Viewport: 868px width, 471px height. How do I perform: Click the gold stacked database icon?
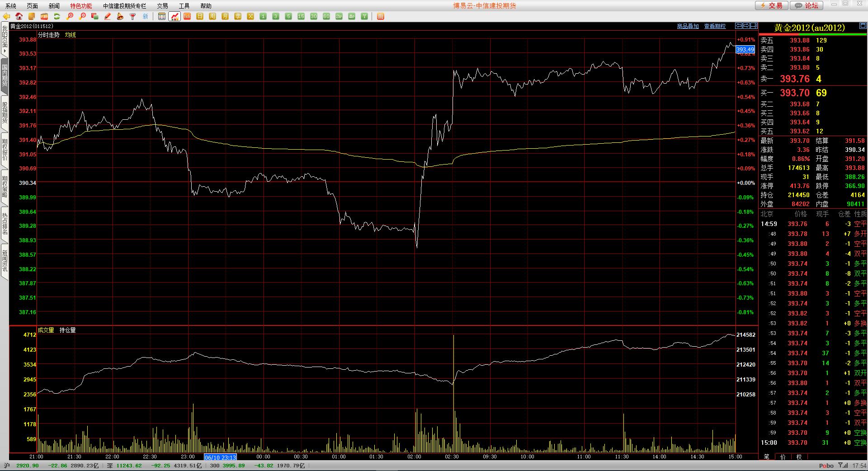coord(32,16)
